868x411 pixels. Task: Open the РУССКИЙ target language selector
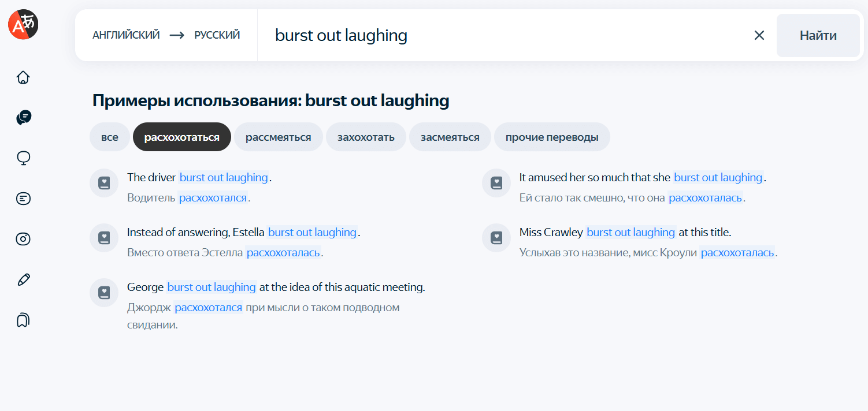217,35
